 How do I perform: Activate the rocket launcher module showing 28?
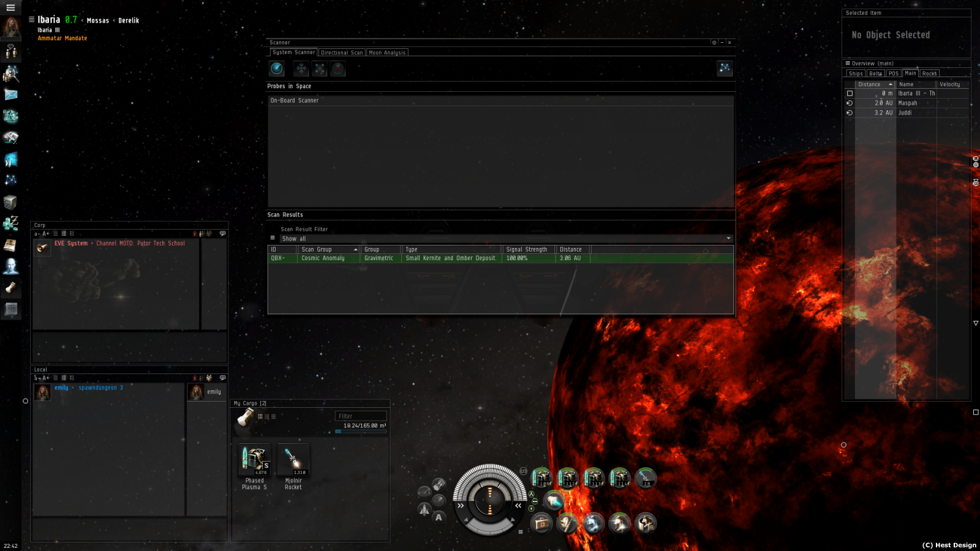click(x=646, y=478)
